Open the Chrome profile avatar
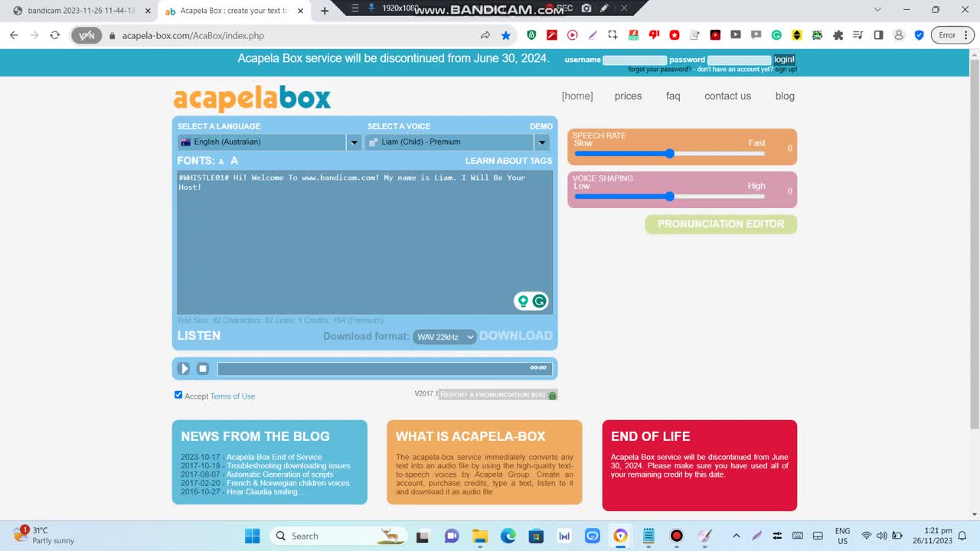Screen dimensions: 980x551 click(x=899, y=35)
